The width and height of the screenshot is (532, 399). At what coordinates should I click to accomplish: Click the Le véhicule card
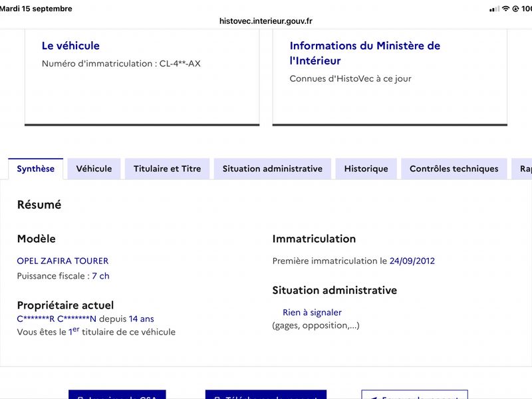pyautogui.click(x=142, y=77)
